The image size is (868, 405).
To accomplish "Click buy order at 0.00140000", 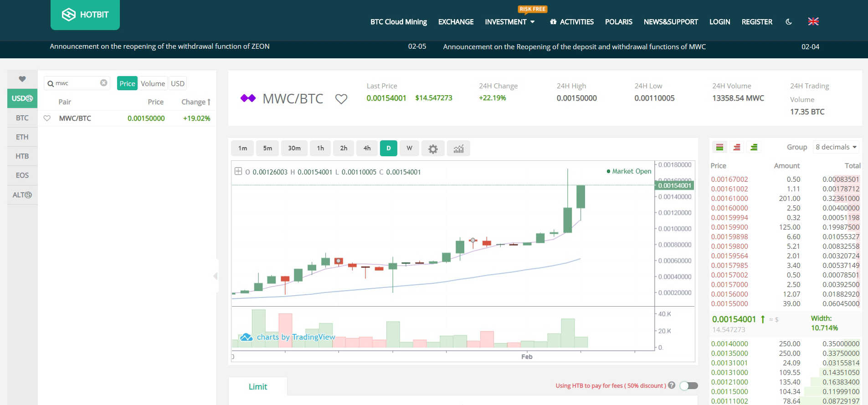I will click(785, 344).
